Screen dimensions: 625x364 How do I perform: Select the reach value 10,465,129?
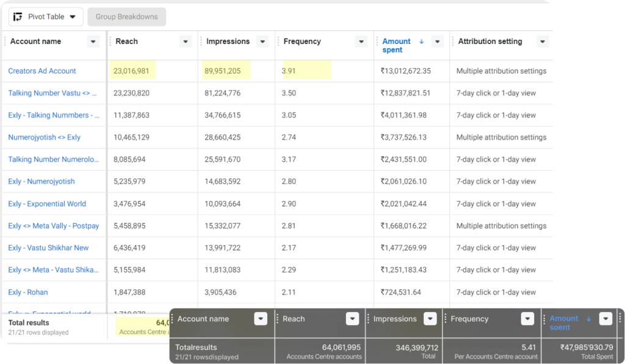(x=132, y=137)
